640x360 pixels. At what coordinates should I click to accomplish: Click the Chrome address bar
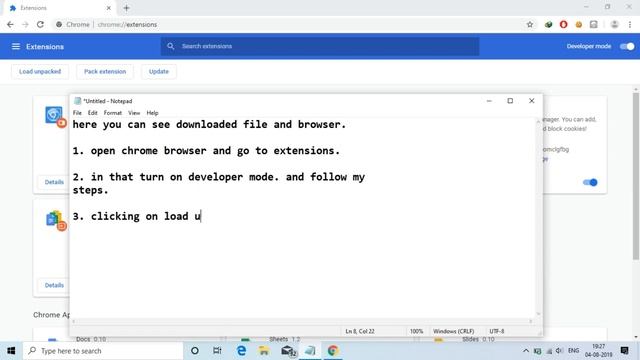(x=290, y=24)
